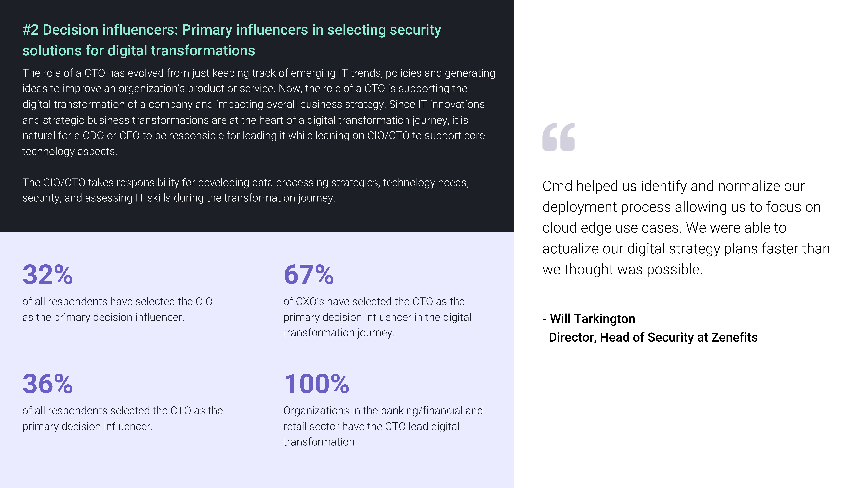Click the 36% statistic figure
The height and width of the screenshot is (488, 868).
point(48,384)
